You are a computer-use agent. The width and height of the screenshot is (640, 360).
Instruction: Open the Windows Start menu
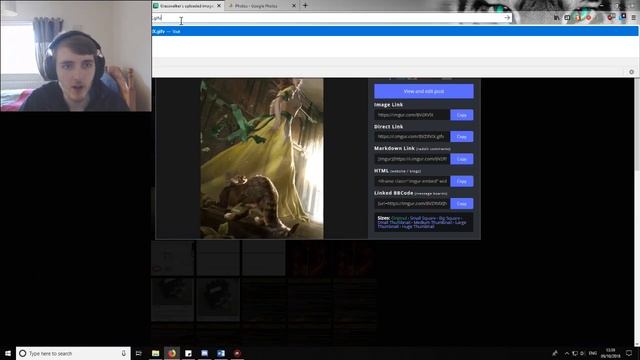pyautogui.click(x=8, y=353)
